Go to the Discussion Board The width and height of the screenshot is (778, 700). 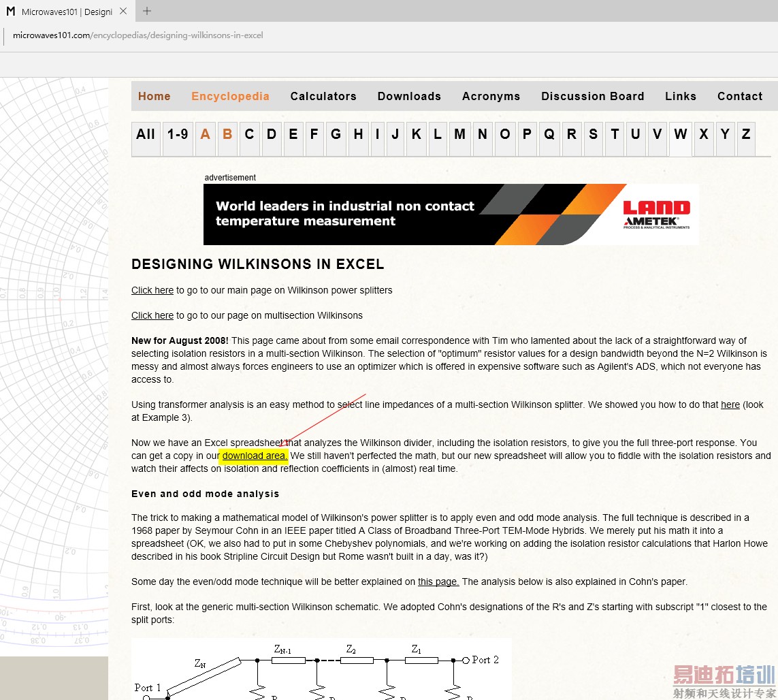(x=593, y=96)
